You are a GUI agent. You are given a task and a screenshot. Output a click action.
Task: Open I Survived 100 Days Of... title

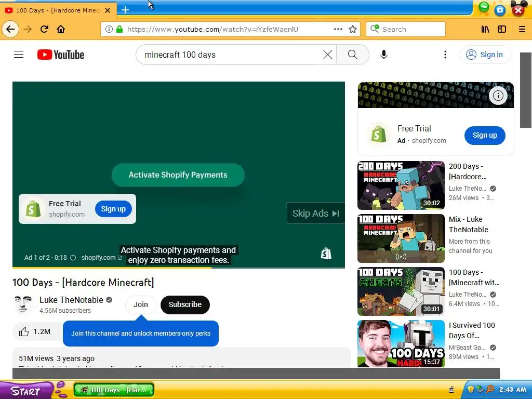click(472, 330)
